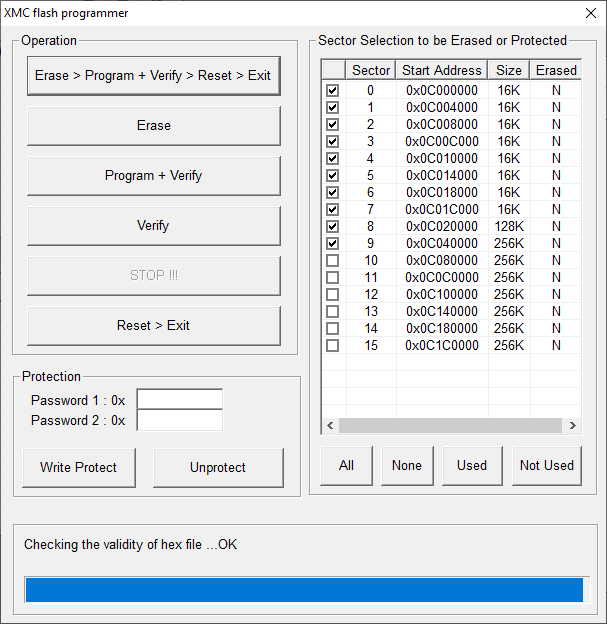Click address 0x0C000000 cell
Viewport: 607px width, 624px height.
442,90
